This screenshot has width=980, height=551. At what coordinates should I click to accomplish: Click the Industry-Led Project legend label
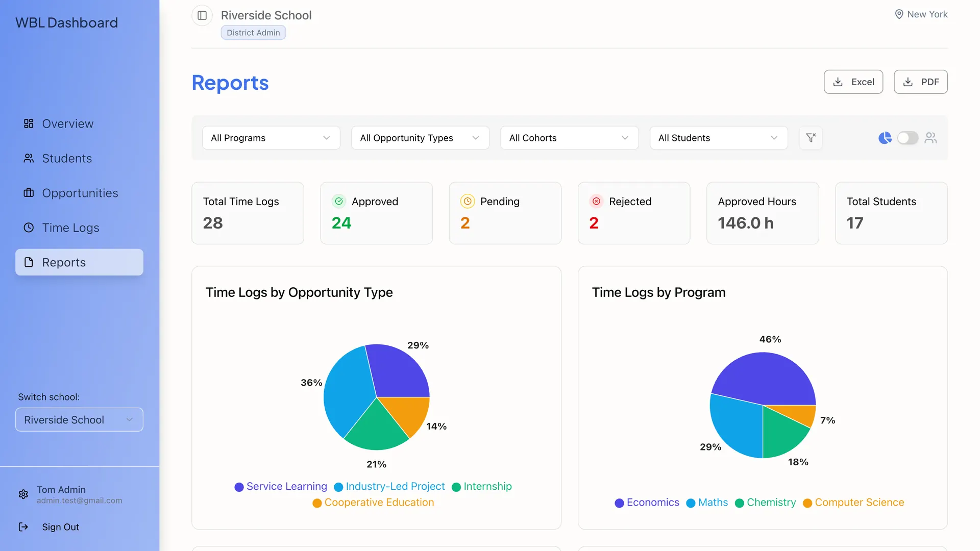[395, 486]
